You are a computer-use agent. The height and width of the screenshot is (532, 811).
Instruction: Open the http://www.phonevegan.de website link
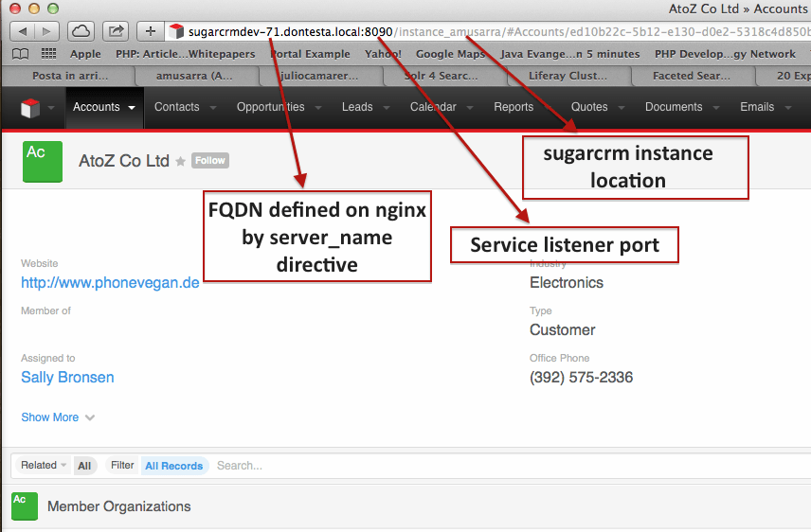110,283
